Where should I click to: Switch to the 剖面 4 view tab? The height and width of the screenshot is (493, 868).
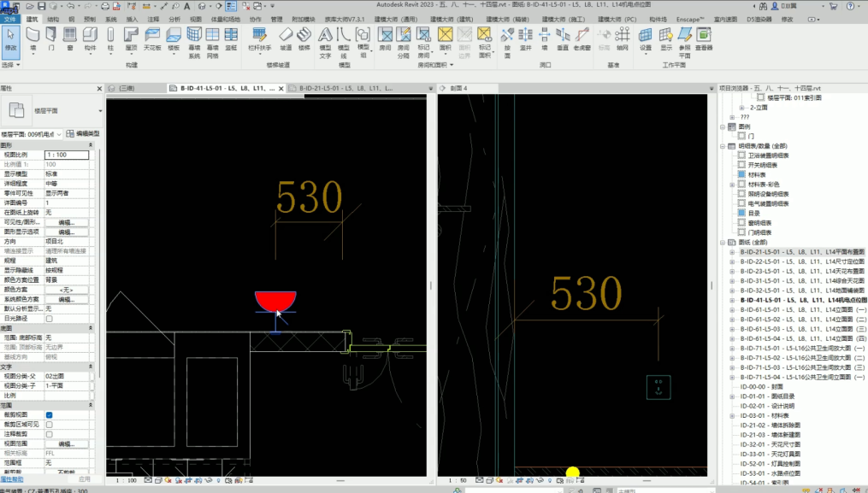(460, 88)
